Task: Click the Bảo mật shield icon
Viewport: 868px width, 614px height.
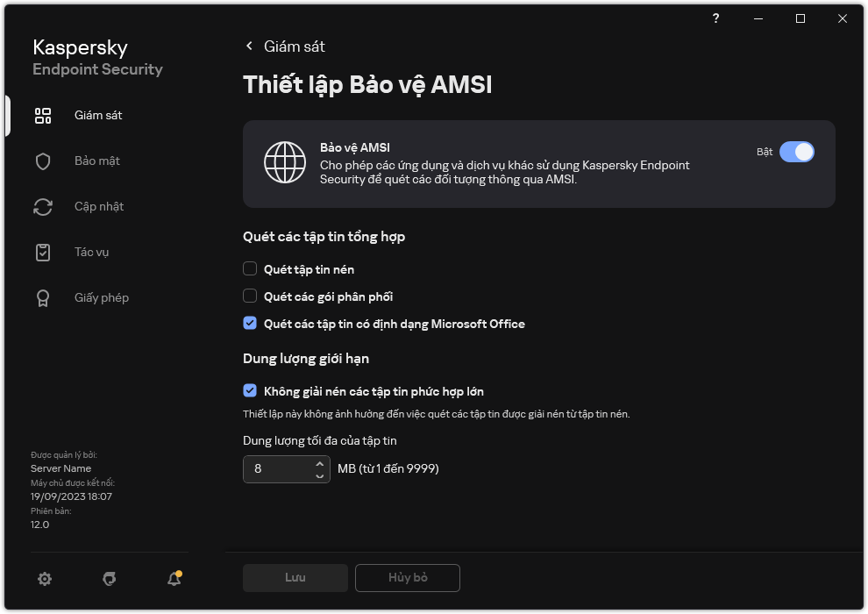Action: (43, 161)
